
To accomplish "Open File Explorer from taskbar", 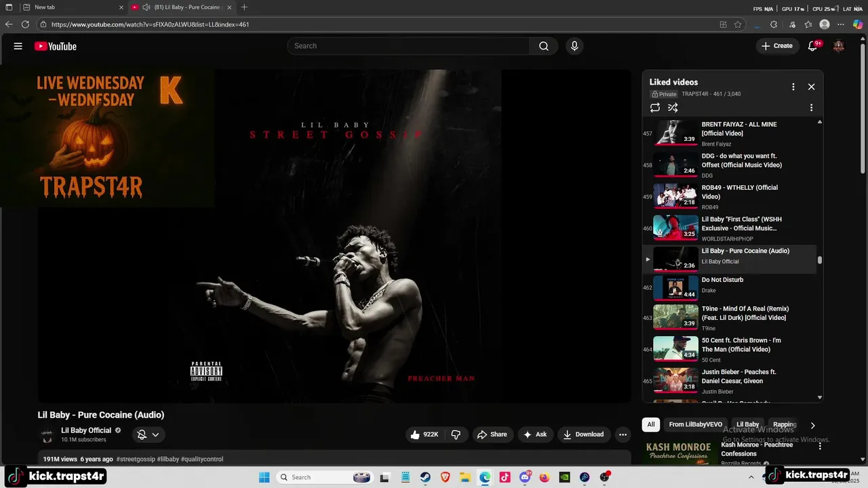I will tap(465, 477).
